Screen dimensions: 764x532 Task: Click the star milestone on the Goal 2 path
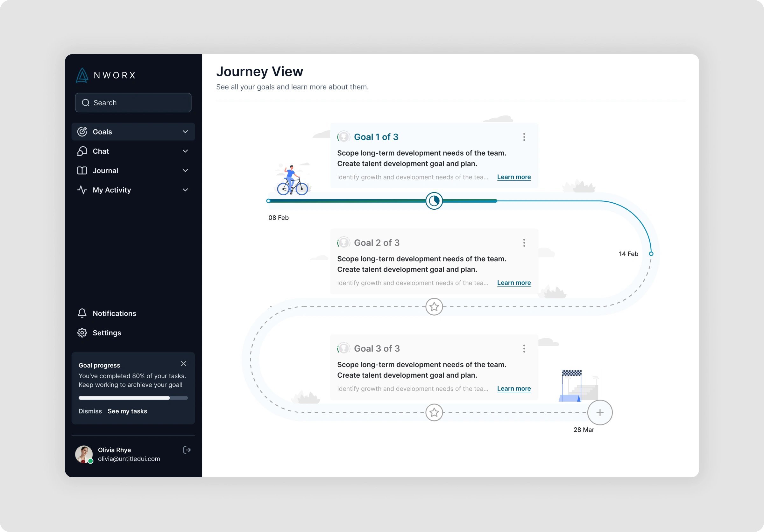(x=434, y=306)
